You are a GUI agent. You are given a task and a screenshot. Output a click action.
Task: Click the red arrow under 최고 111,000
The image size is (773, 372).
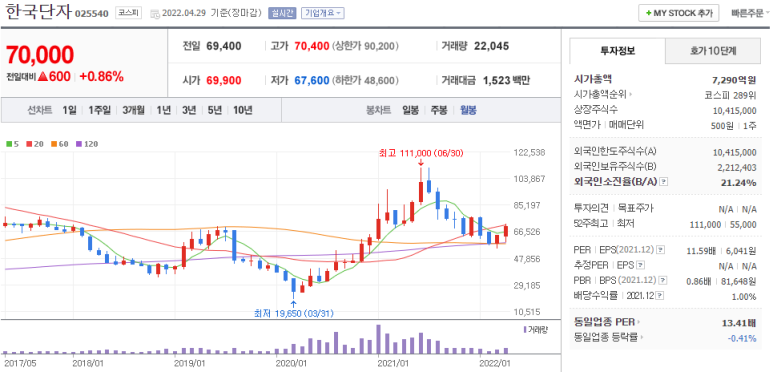click(421, 163)
